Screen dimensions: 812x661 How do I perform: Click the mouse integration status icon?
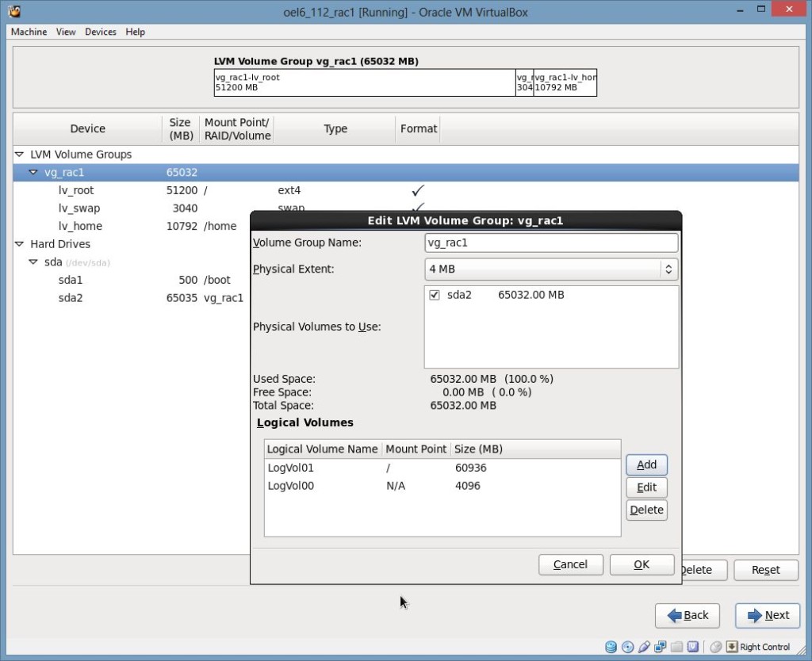[716, 647]
